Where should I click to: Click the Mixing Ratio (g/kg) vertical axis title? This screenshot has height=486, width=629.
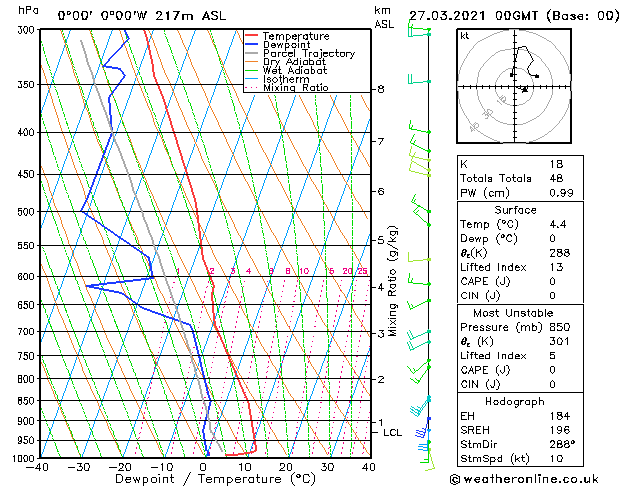point(392,281)
